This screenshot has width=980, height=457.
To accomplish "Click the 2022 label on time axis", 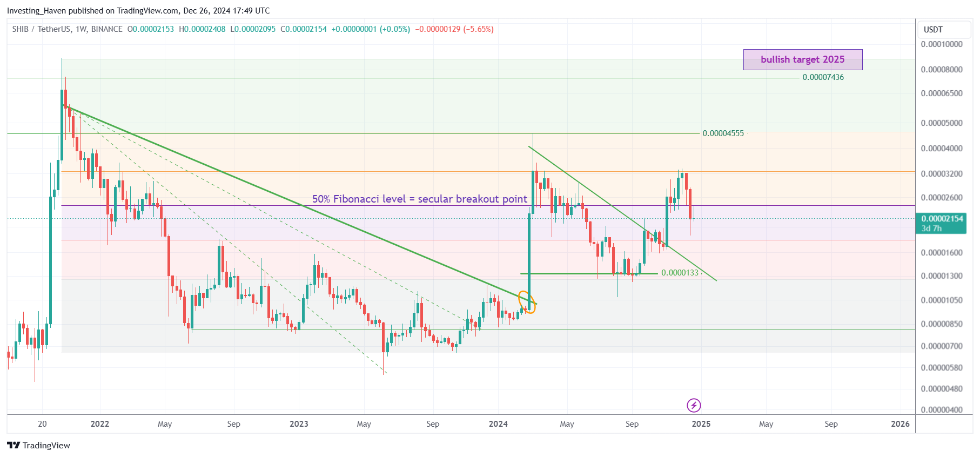I will click(x=100, y=424).
